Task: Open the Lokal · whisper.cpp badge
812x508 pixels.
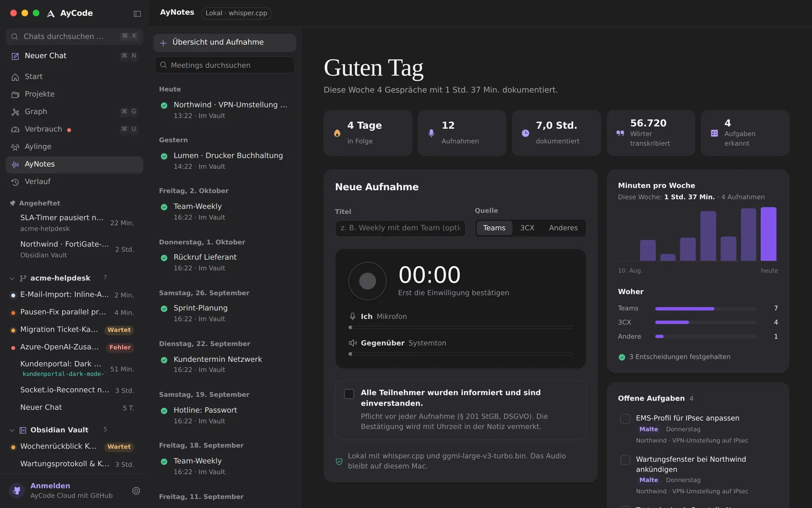Action: point(236,13)
